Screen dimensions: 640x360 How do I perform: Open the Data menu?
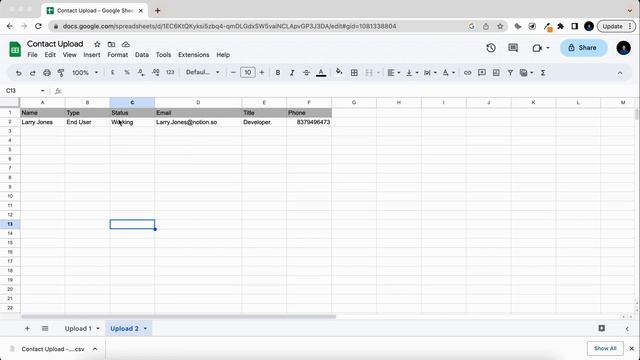142,55
